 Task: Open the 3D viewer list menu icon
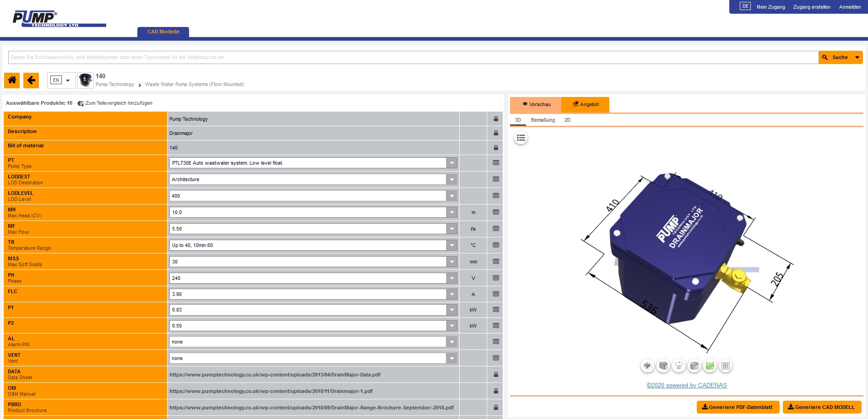point(521,138)
